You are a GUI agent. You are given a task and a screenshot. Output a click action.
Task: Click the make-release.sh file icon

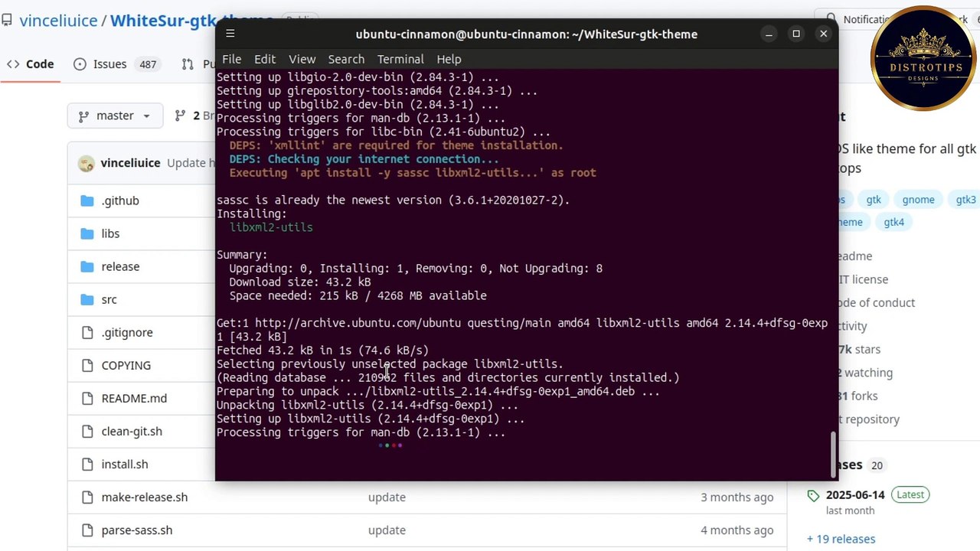click(x=87, y=497)
